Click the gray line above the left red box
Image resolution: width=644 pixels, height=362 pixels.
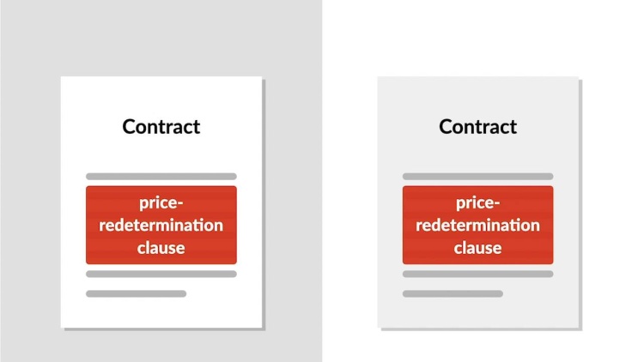point(161,177)
